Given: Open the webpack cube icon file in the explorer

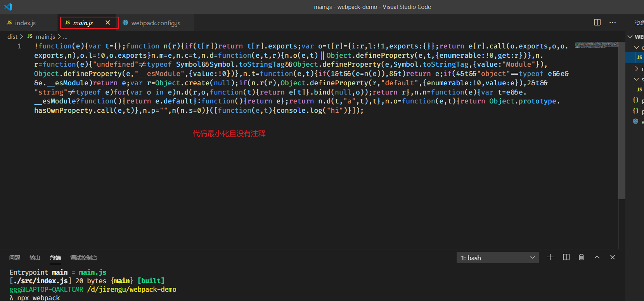Looking at the screenshot, I should 636,122.
